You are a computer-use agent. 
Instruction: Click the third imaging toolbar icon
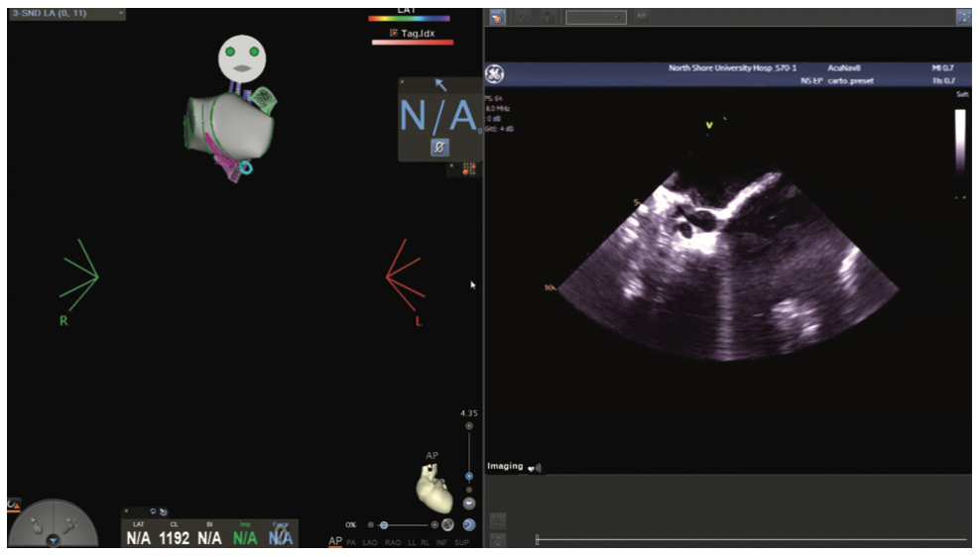click(549, 18)
